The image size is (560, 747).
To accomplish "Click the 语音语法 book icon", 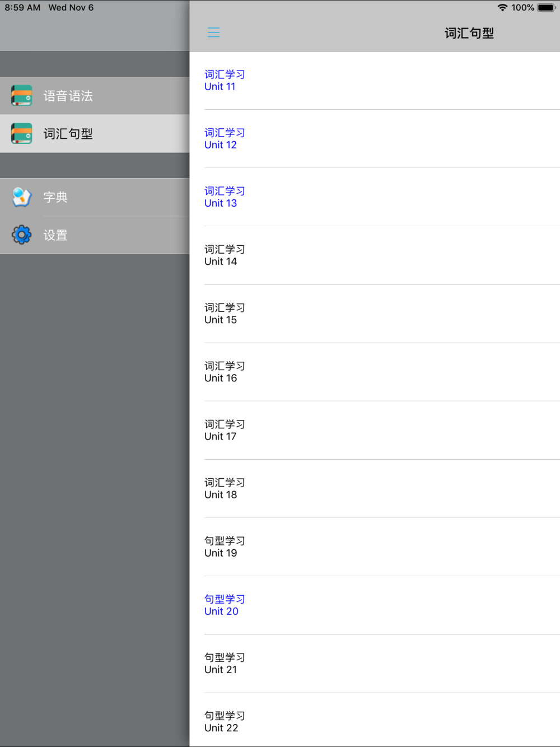I will 22,96.
